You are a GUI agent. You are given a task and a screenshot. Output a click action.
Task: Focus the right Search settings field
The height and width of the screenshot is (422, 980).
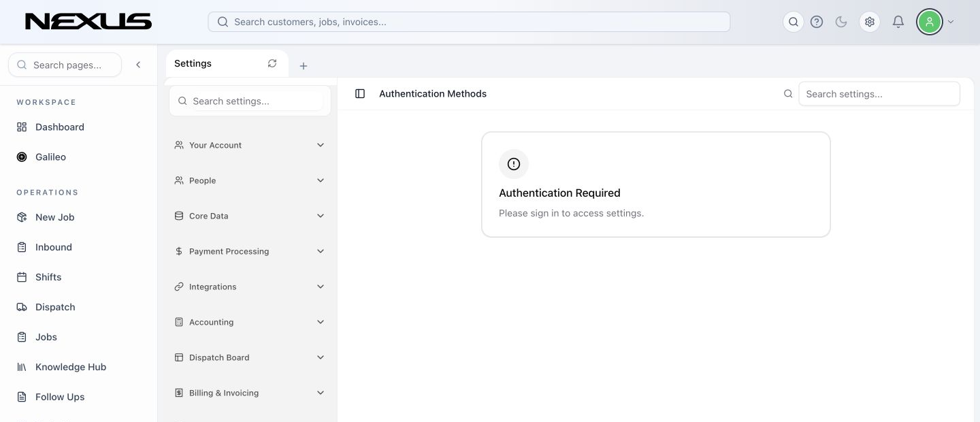click(879, 94)
